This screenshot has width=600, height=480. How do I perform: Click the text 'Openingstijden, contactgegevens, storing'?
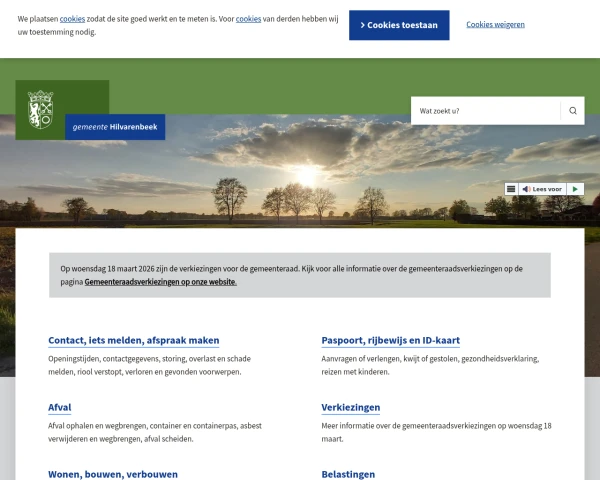[x=117, y=359]
